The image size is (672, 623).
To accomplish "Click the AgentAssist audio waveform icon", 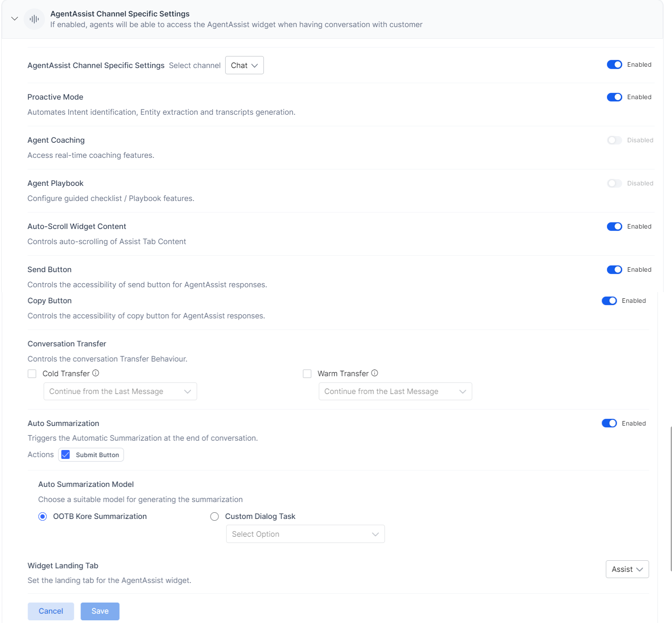I will point(34,19).
